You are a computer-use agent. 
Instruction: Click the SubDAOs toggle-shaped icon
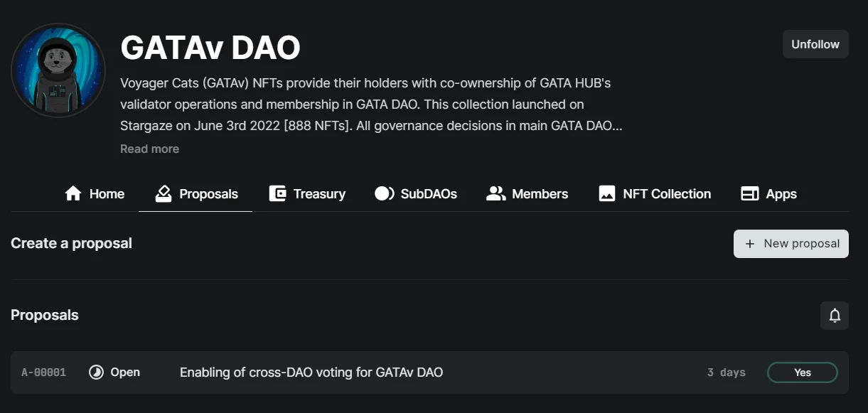(x=385, y=193)
